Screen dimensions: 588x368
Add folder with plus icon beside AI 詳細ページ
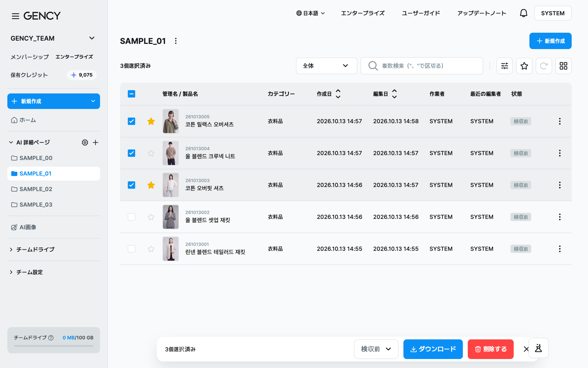96,143
